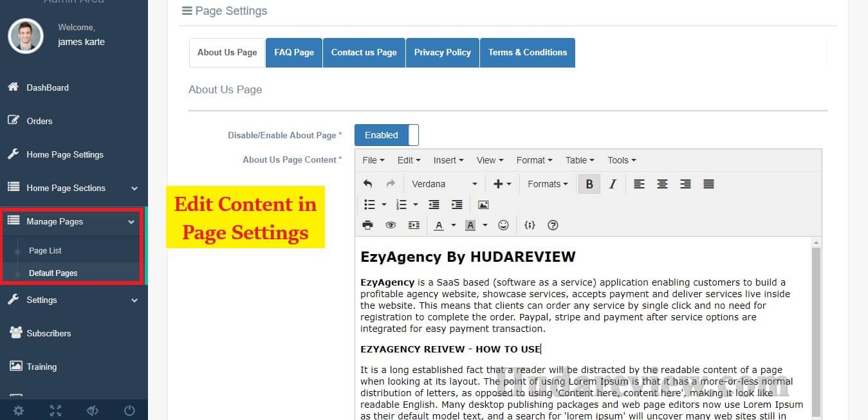The width and height of the screenshot is (868, 420).
Task: Undo the last edit in editor
Action: [367, 184]
